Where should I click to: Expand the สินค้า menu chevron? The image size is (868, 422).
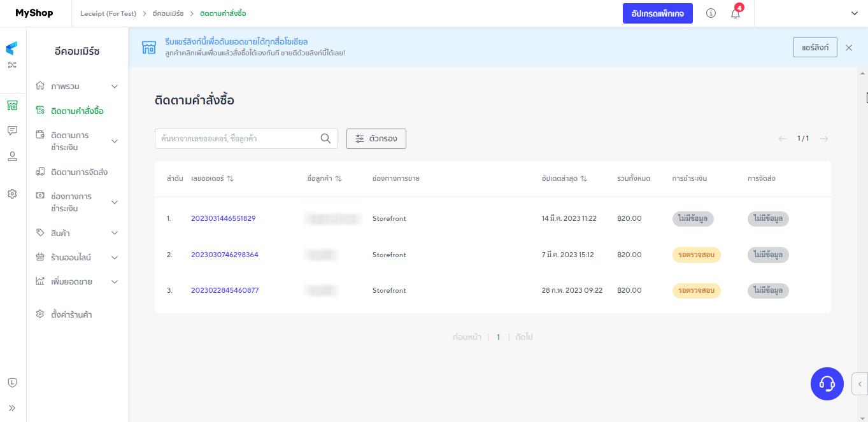tap(115, 233)
